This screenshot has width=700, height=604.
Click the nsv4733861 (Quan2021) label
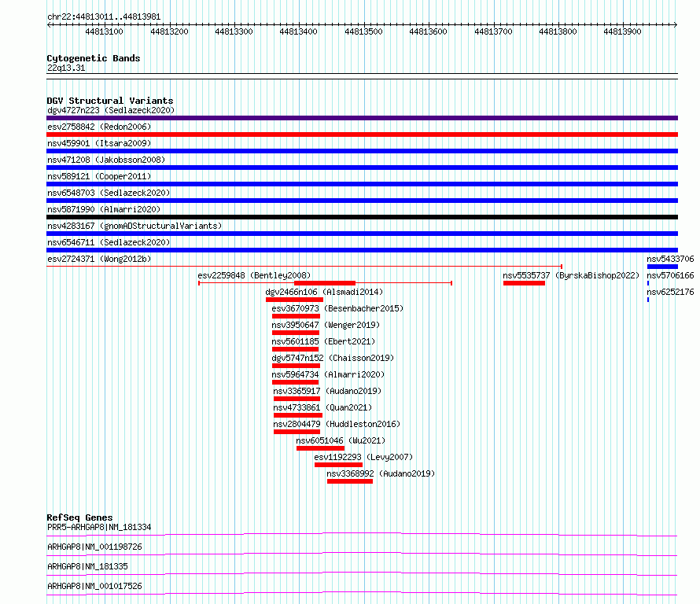tap(322, 407)
